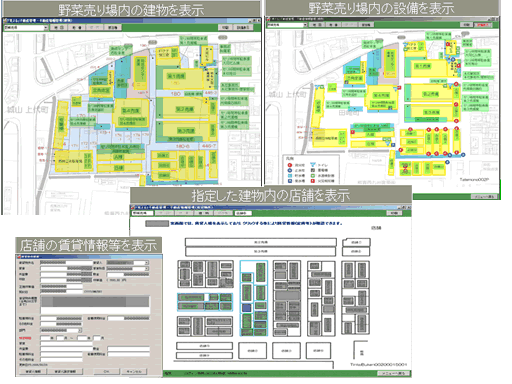Click the red fire hydrant icon in the equipment legend

click(x=290, y=165)
